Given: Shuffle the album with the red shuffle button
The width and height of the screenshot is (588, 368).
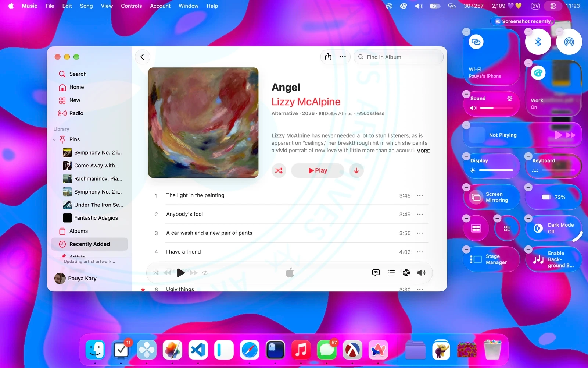Looking at the screenshot, I should (279, 170).
